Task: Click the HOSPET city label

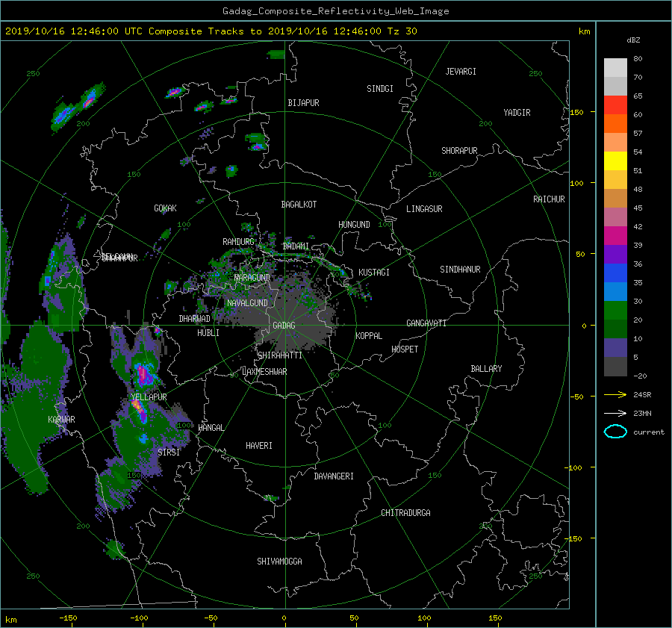Action: coord(405,349)
